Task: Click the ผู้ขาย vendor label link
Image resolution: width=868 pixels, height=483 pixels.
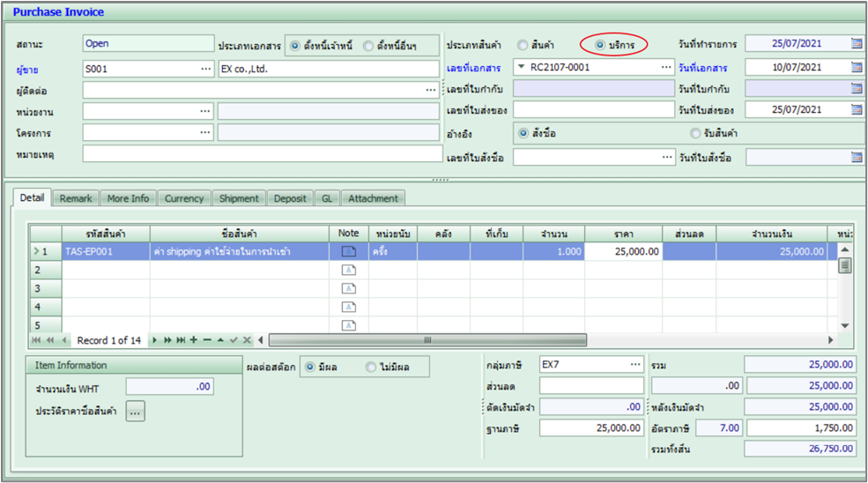Action: [27, 68]
